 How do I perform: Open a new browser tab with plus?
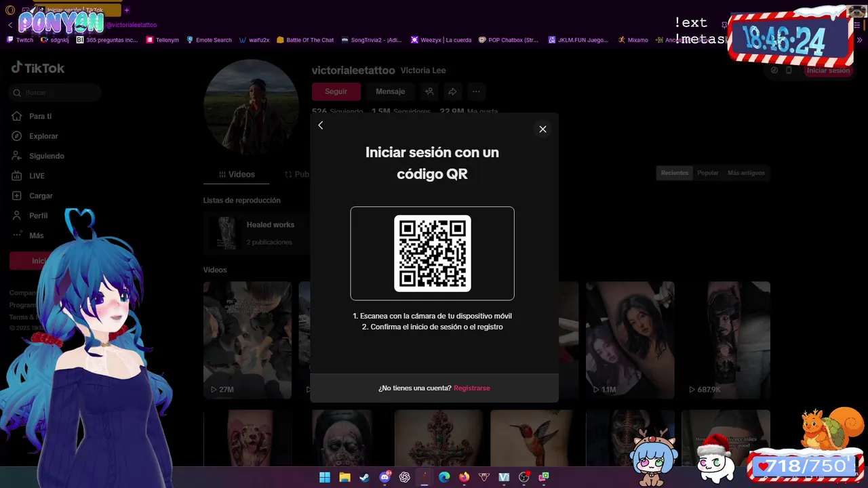[x=127, y=10]
